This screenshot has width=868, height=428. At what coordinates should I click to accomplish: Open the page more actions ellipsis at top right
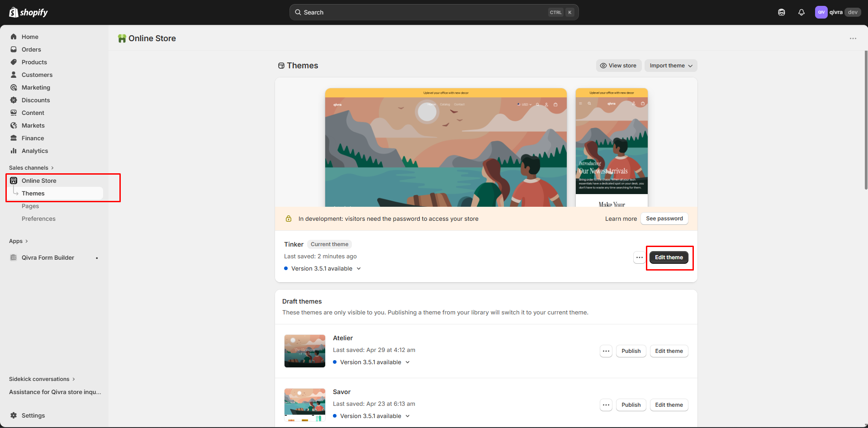853,38
